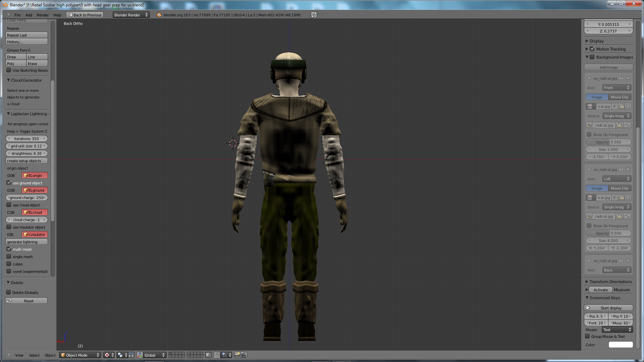Enable use cloud object checkbox
Screen dimensions: 644x362
pos(9,205)
